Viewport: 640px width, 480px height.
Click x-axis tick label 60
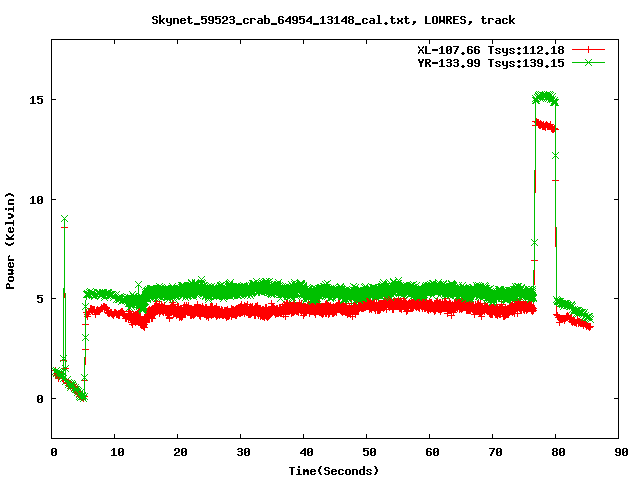pyautogui.click(x=432, y=452)
